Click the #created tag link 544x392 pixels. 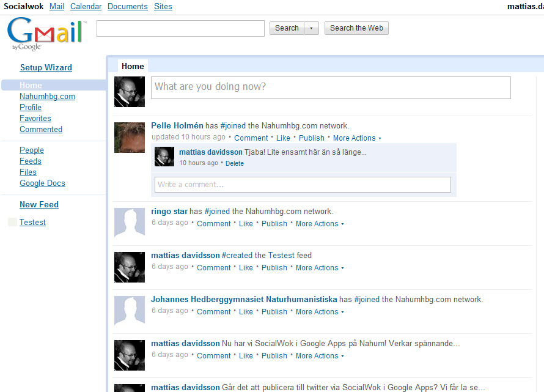click(237, 256)
